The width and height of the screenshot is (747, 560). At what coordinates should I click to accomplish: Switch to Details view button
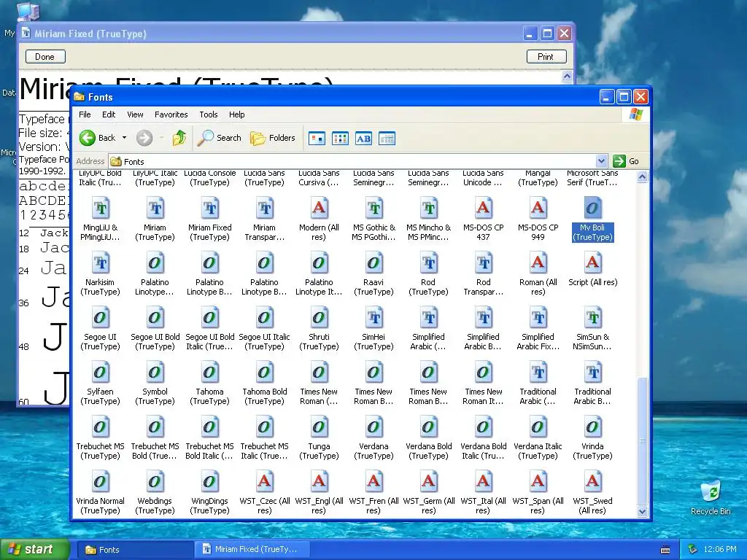[387, 139]
